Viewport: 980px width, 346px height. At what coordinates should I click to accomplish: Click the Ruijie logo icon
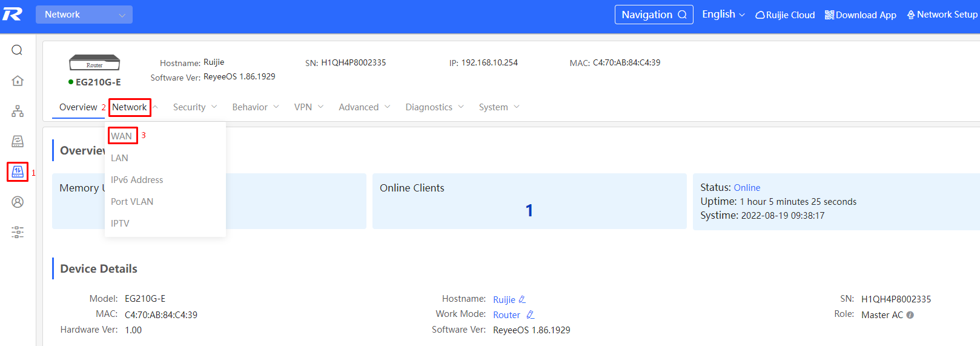point(12,14)
